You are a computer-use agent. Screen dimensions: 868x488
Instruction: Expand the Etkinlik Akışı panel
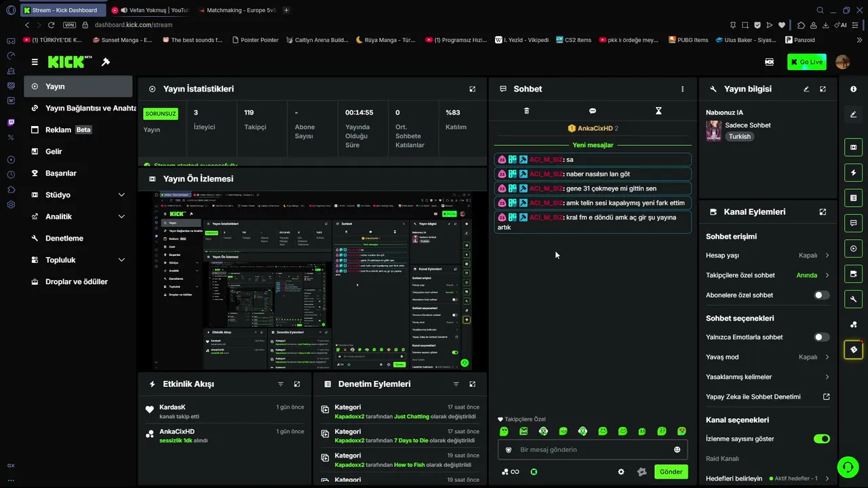click(297, 384)
